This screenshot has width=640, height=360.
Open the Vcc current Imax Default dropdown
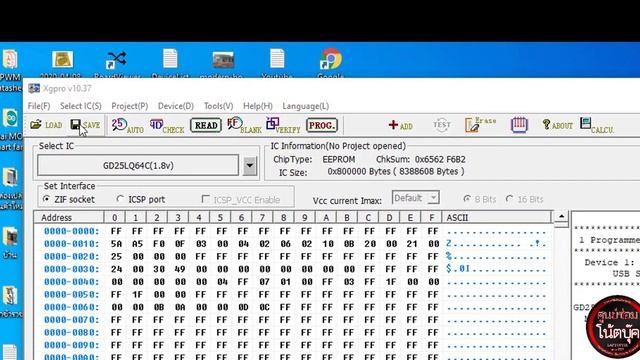point(416,198)
